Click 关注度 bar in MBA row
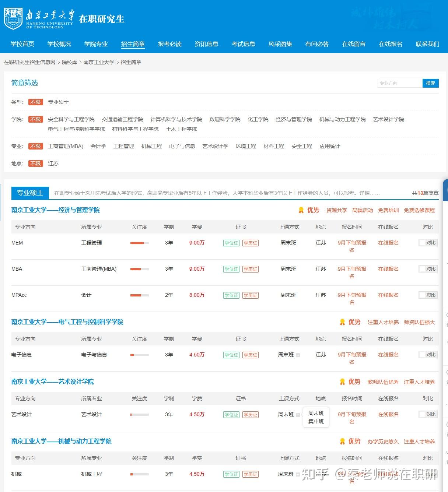 coord(140,269)
